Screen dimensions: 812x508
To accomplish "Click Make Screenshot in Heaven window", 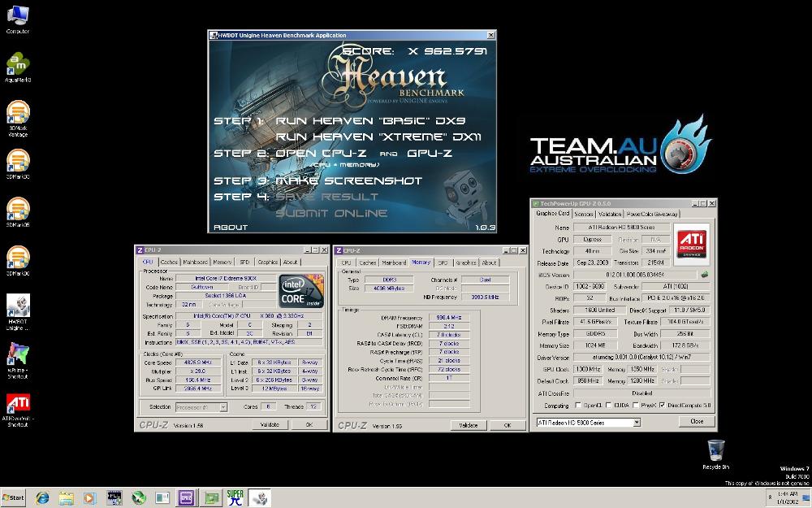I will [349, 181].
